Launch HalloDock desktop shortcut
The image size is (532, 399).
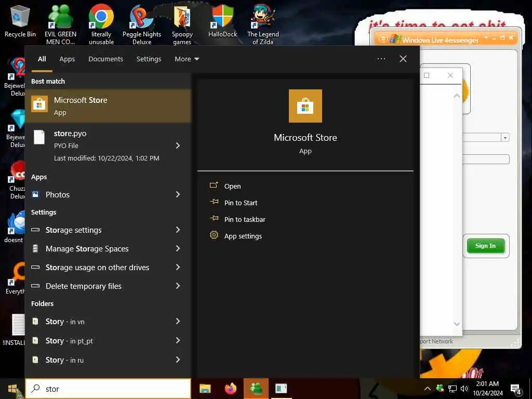222,21
